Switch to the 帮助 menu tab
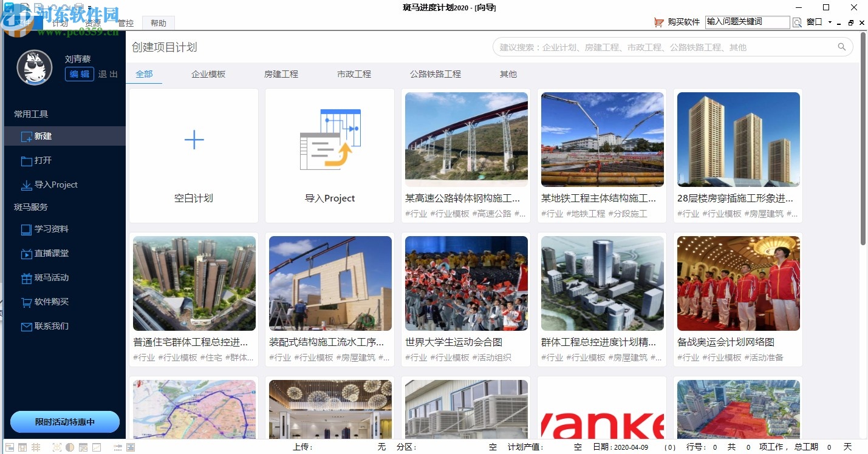 tap(159, 22)
